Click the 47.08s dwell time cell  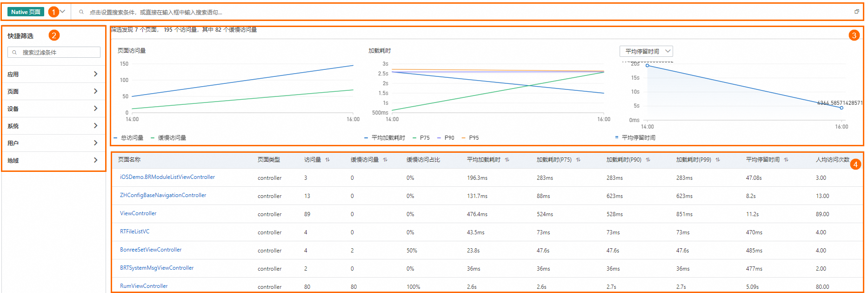pyautogui.click(x=754, y=178)
